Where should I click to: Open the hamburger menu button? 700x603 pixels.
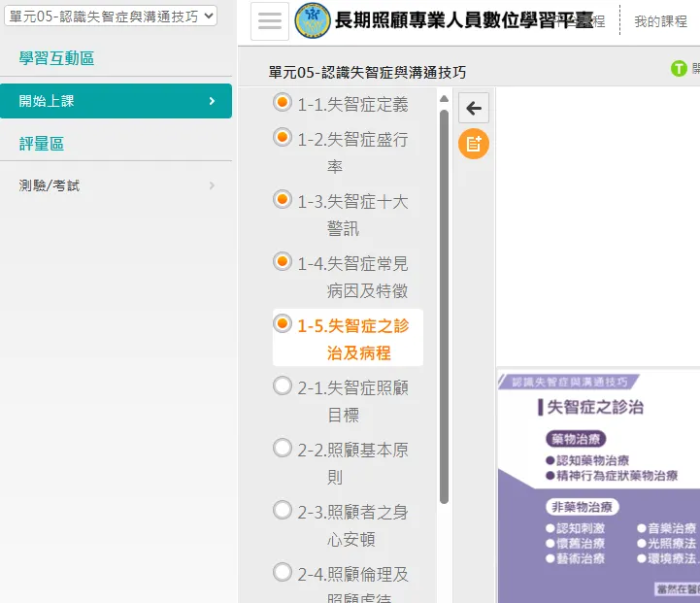click(270, 21)
